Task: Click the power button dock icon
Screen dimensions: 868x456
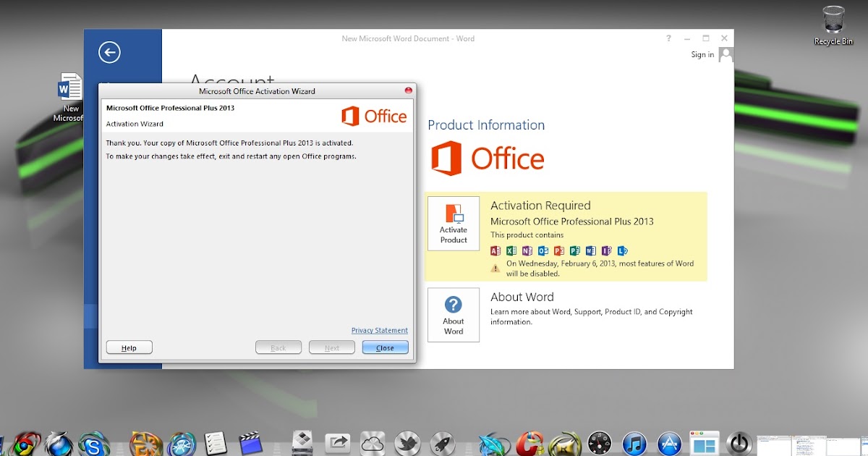Action: pos(739,443)
